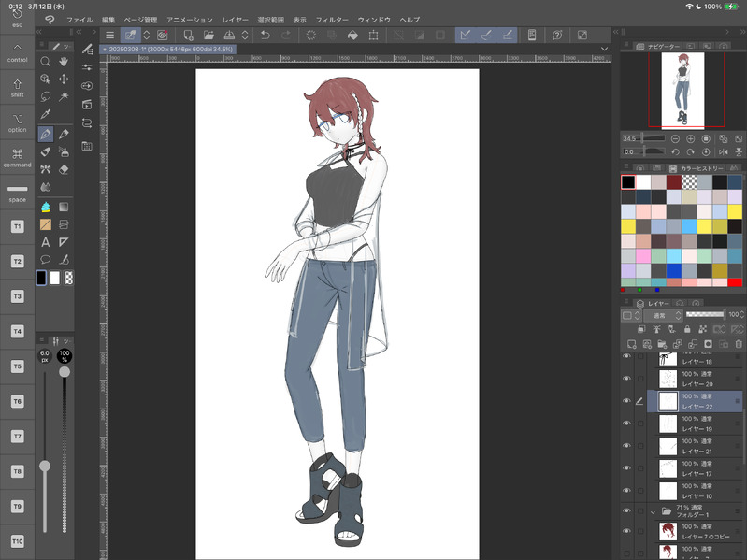The height and width of the screenshot is (560, 747).
Task: Click the Undo arrow in command bar
Action: coord(266,36)
